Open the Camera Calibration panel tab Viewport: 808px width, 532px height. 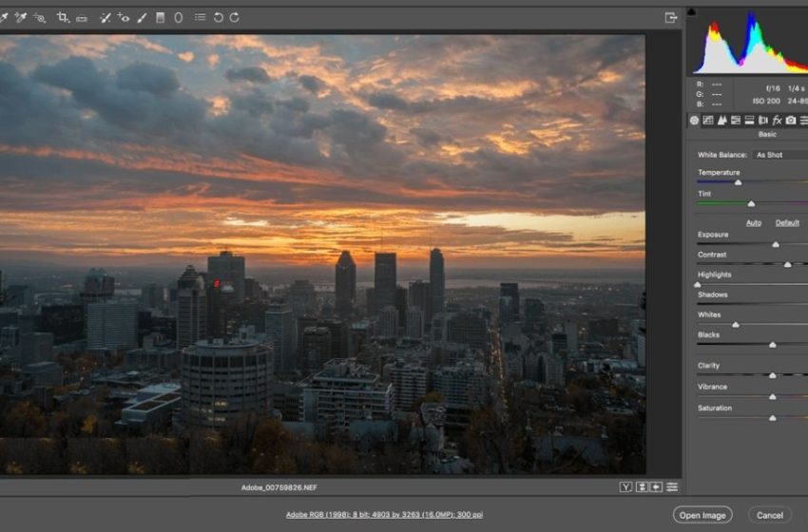[791, 120]
